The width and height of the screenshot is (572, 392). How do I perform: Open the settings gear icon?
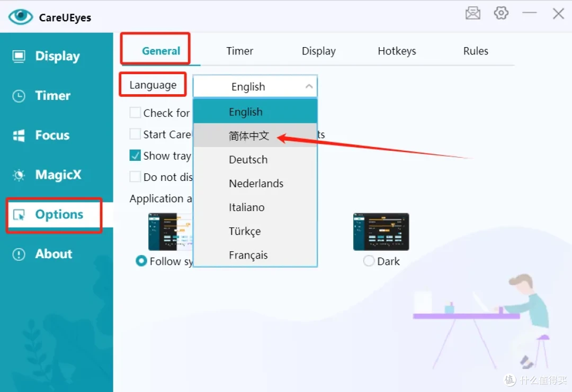tap(501, 13)
